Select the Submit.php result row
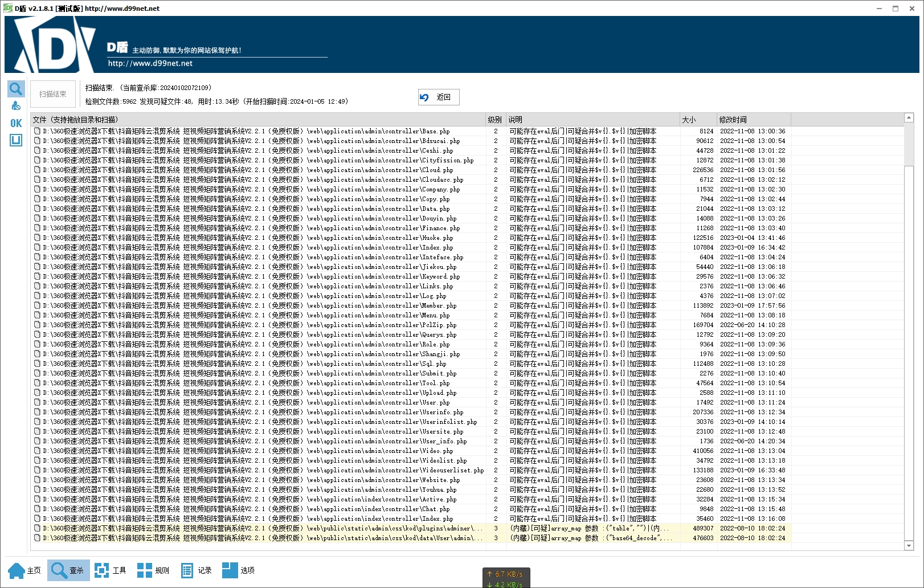This screenshot has height=588, width=924. tap(411, 373)
